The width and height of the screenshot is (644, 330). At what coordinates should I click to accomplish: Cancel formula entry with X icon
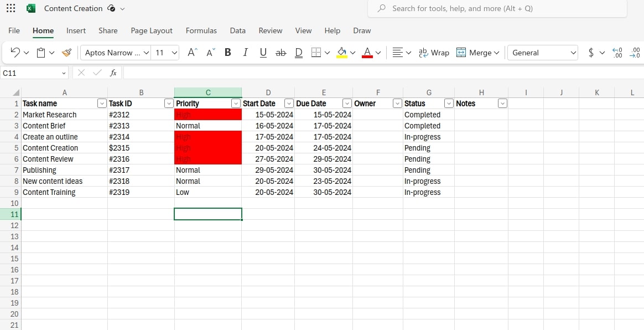[x=81, y=73]
